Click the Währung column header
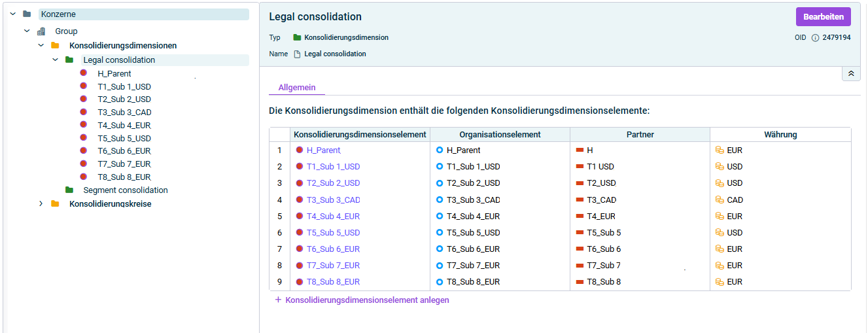868x333 pixels. (x=780, y=135)
